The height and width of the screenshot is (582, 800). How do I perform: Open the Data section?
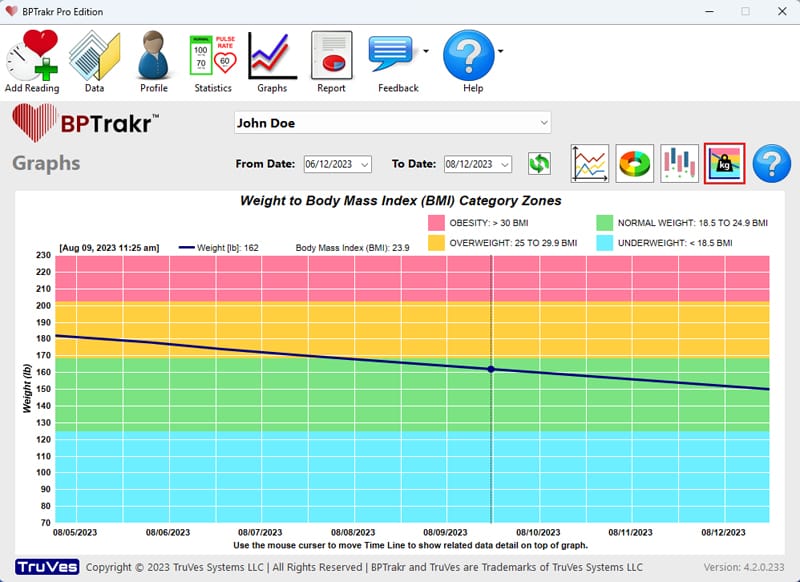pos(94,60)
